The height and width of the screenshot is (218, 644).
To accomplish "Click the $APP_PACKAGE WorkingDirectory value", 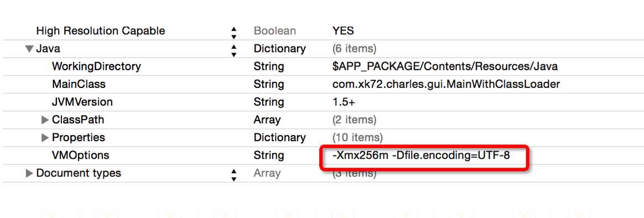I will tap(445, 66).
